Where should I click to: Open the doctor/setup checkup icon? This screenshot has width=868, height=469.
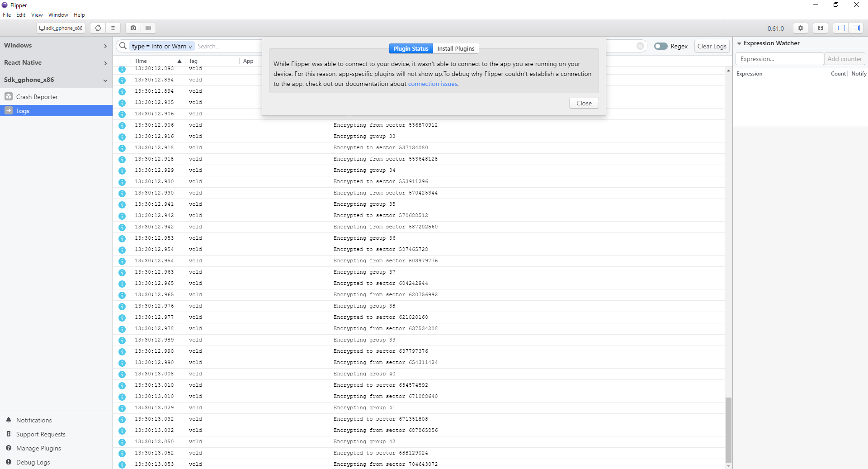[x=820, y=28]
